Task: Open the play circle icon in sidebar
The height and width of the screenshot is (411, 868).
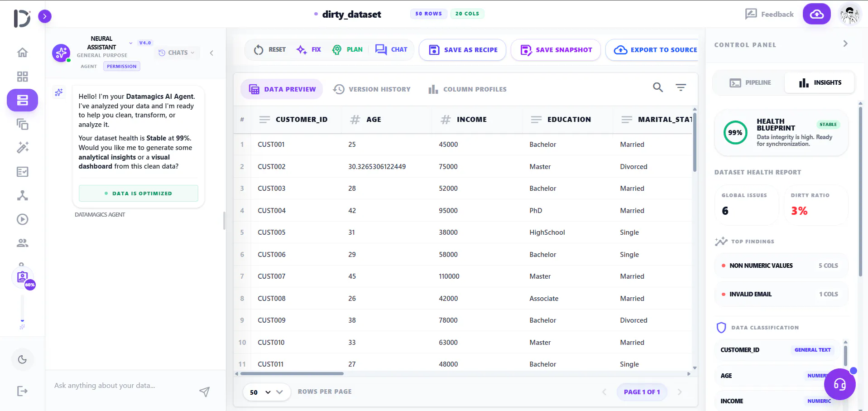Action: pos(22,219)
